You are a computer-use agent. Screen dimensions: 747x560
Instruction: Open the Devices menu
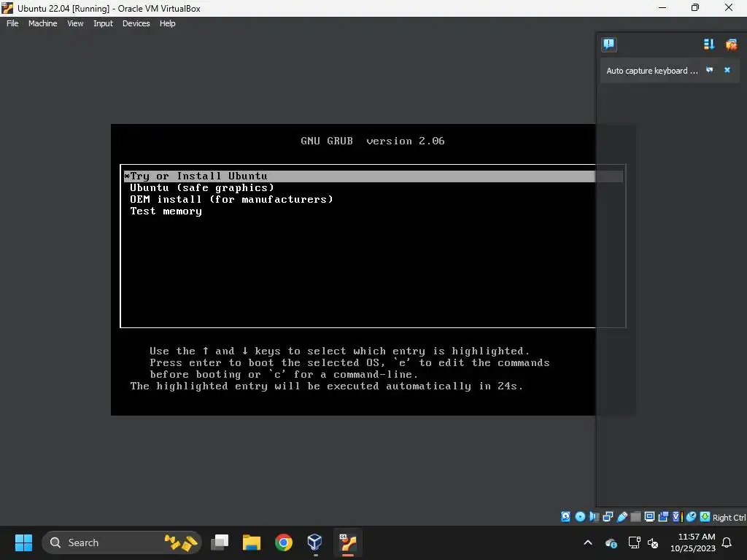136,23
